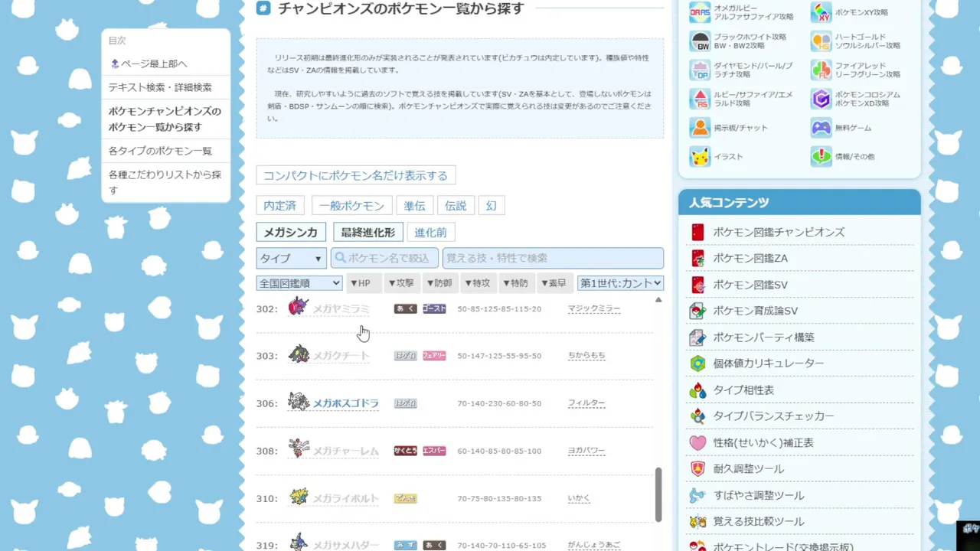The width and height of the screenshot is (980, 551).
Task: Open the Black White (BW) guide icon
Action: [x=701, y=41]
